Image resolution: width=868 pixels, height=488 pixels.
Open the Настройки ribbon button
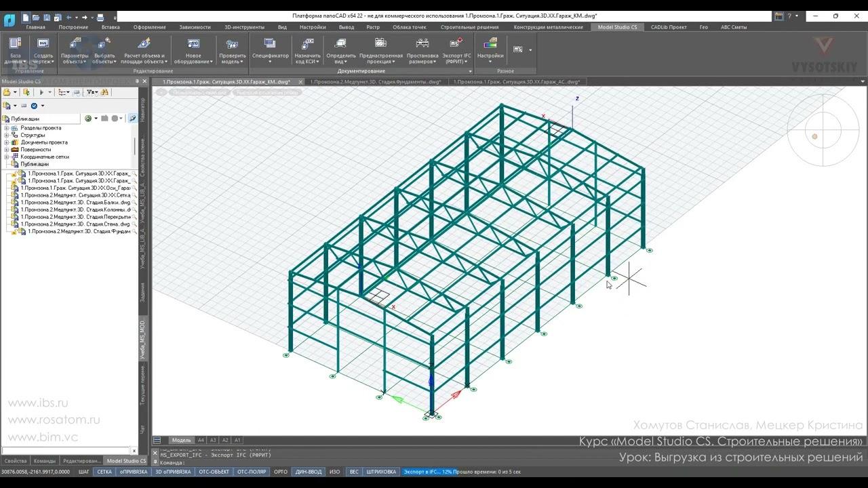(x=490, y=51)
